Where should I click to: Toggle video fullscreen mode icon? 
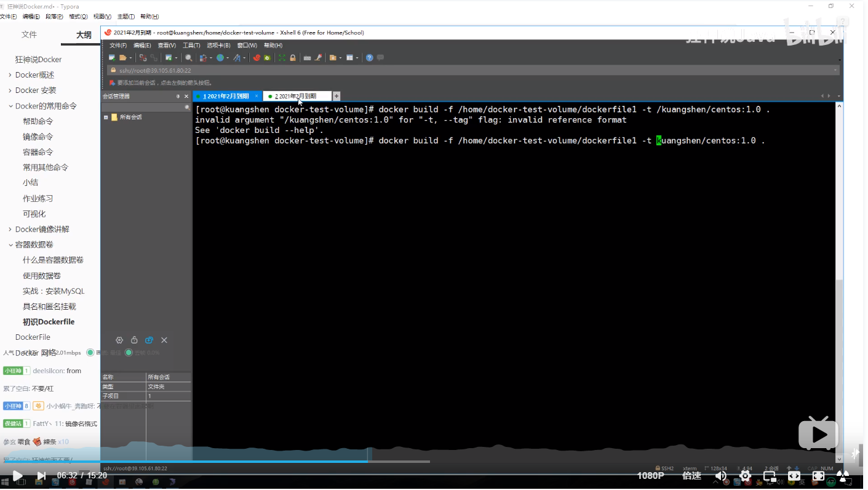pos(819,476)
